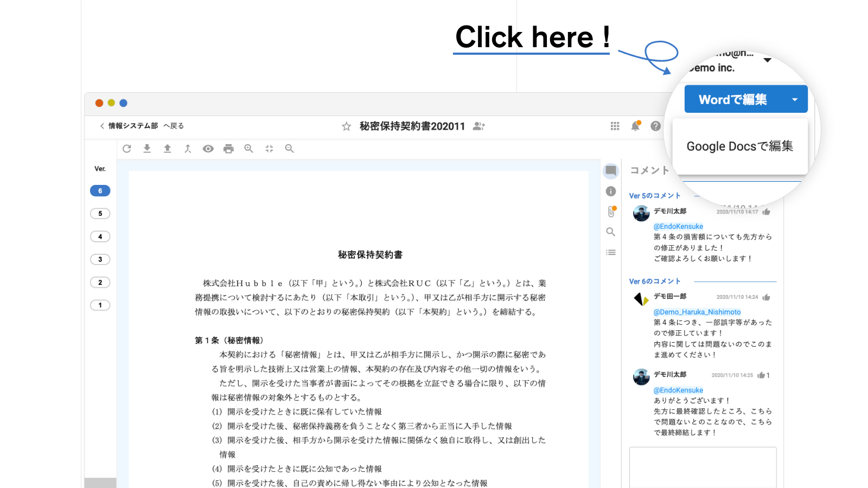This screenshot has height=488, width=868.
Task: Reload the document with the refresh icon
Action: pos(127,149)
